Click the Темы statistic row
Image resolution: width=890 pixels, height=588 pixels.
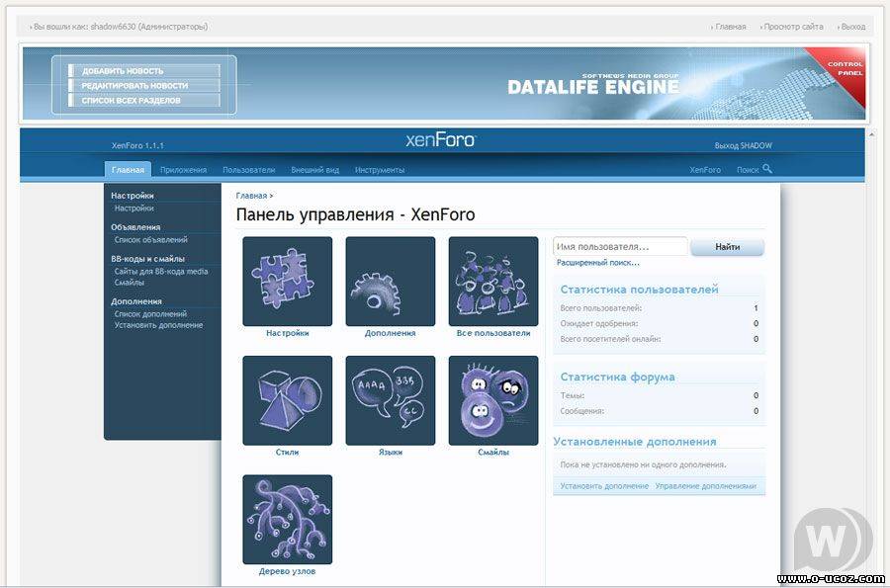[659, 395]
